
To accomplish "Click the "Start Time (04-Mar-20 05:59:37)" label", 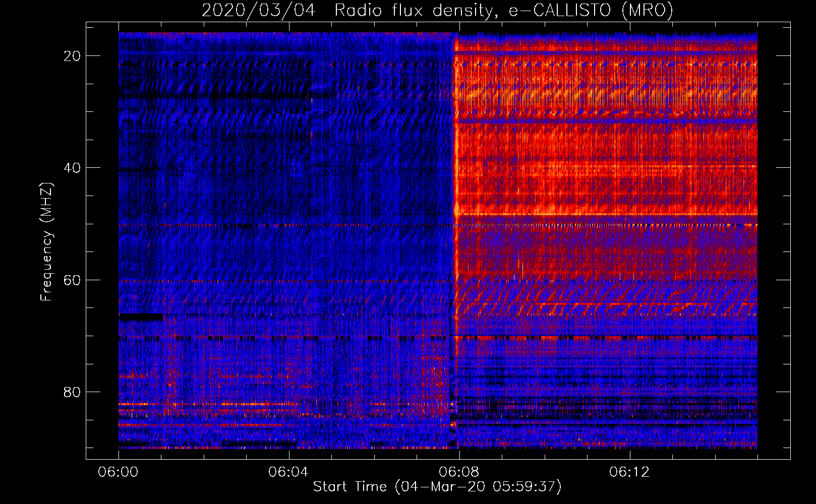I will (x=437, y=487).
